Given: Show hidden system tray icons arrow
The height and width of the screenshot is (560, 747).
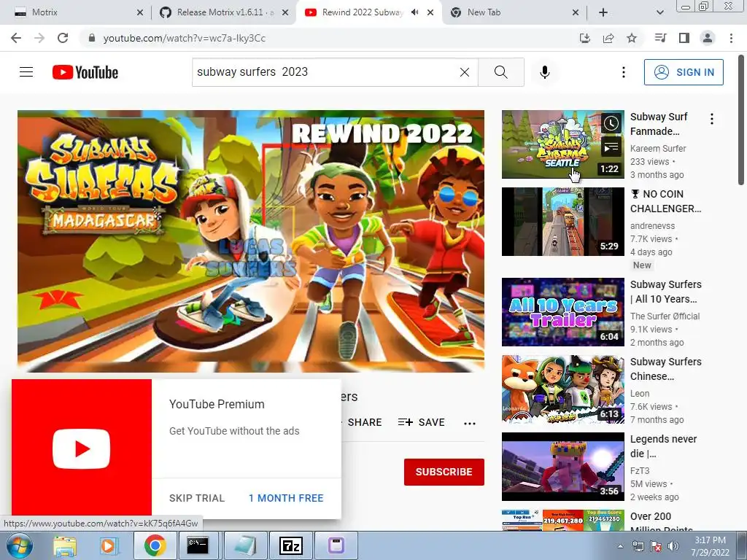Looking at the screenshot, I should tap(620, 546).
